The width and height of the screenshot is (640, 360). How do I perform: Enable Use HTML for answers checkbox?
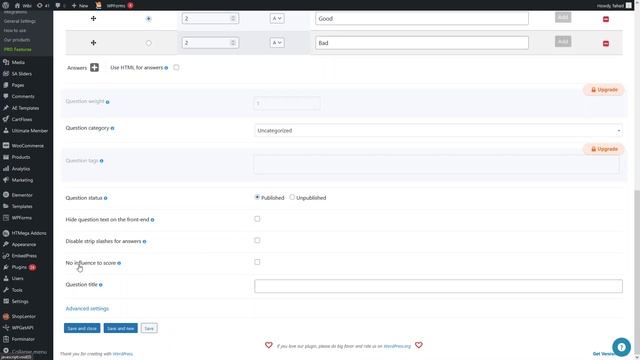point(176,67)
